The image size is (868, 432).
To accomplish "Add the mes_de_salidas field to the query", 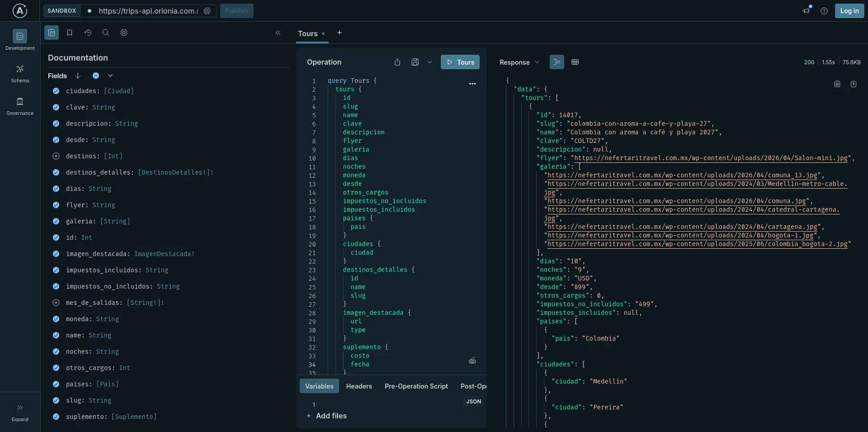I will tap(56, 303).
